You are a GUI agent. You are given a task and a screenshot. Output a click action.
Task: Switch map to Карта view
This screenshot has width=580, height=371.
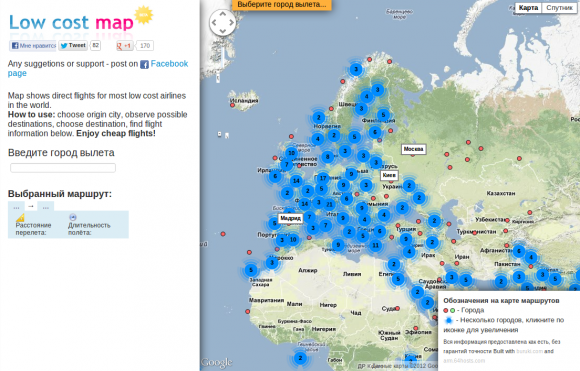pyautogui.click(x=528, y=8)
